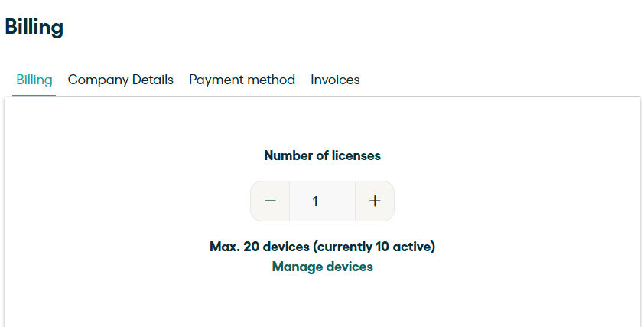Image resolution: width=644 pixels, height=327 pixels.
Task: Select the Billing tab
Action: tap(34, 80)
